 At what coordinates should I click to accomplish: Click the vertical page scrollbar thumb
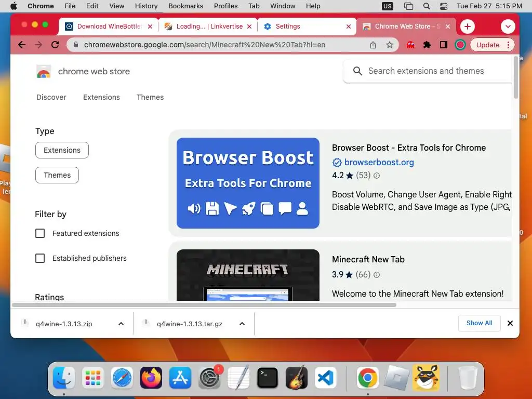[516, 78]
